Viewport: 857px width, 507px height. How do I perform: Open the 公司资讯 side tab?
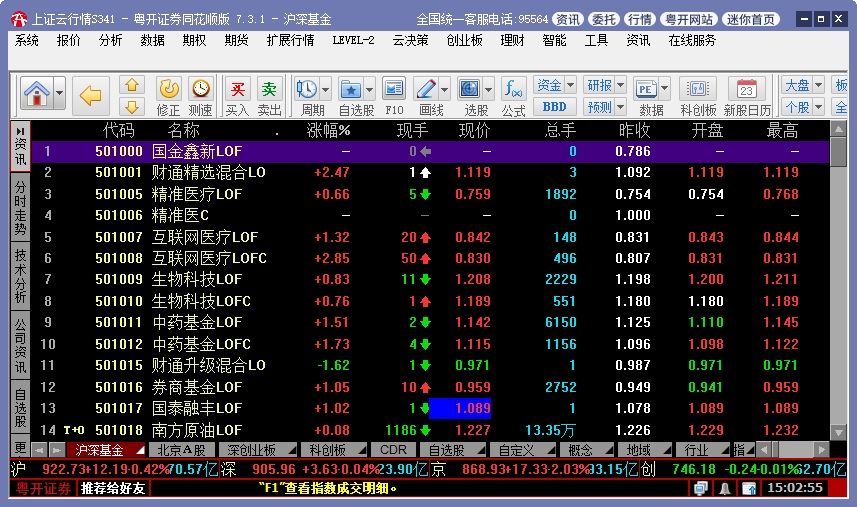pyautogui.click(x=20, y=346)
